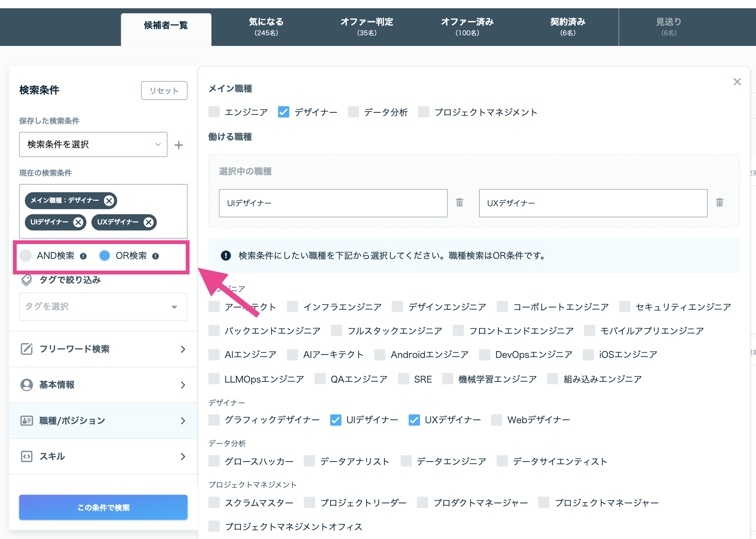Open the タグを選択 dropdown
The image size is (756, 539).
tap(103, 307)
